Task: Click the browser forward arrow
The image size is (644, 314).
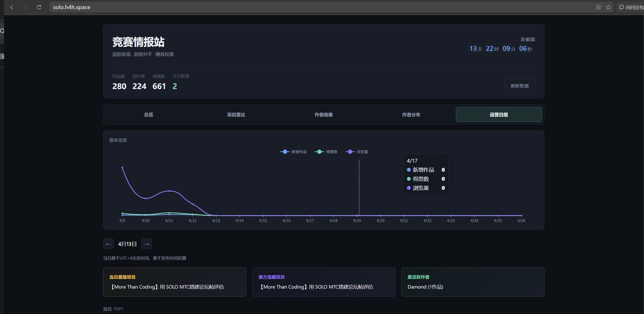Action: pos(25,7)
